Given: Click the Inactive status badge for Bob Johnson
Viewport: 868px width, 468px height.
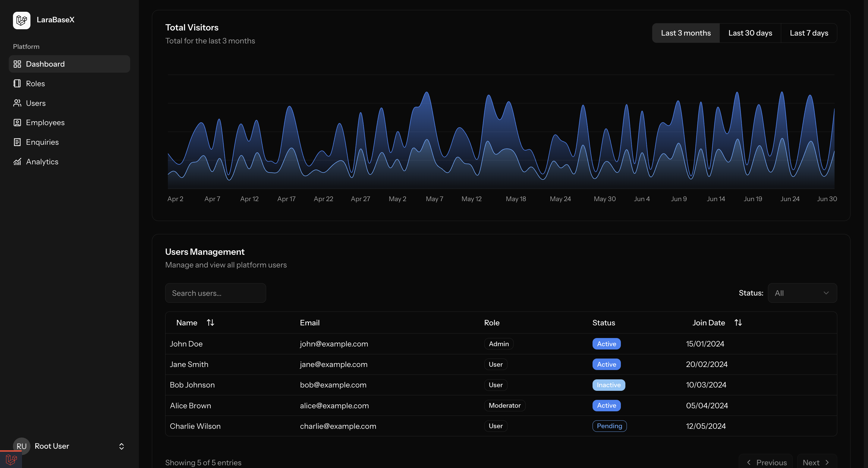Looking at the screenshot, I should coord(609,385).
